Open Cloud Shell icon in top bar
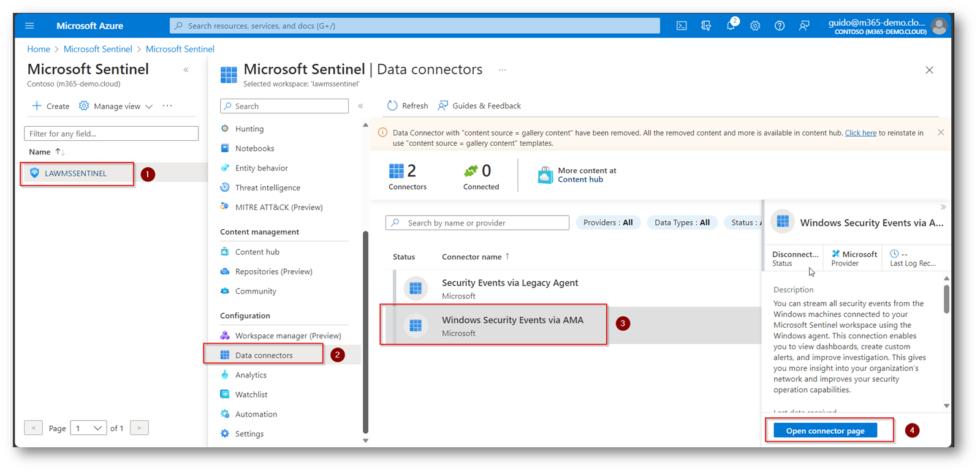This screenshot has height=473, width=980. tap(681, 26)
